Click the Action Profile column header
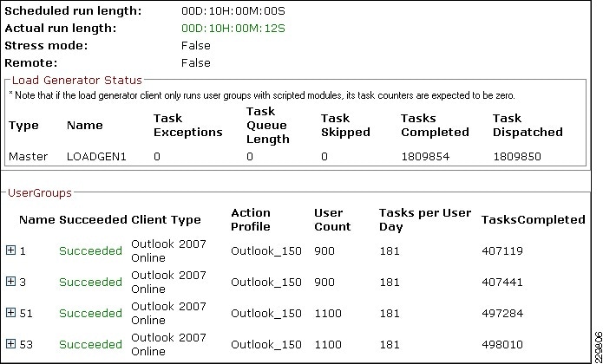Image resolution: width=603 pixels, height=364 pixels. point(251,219)
